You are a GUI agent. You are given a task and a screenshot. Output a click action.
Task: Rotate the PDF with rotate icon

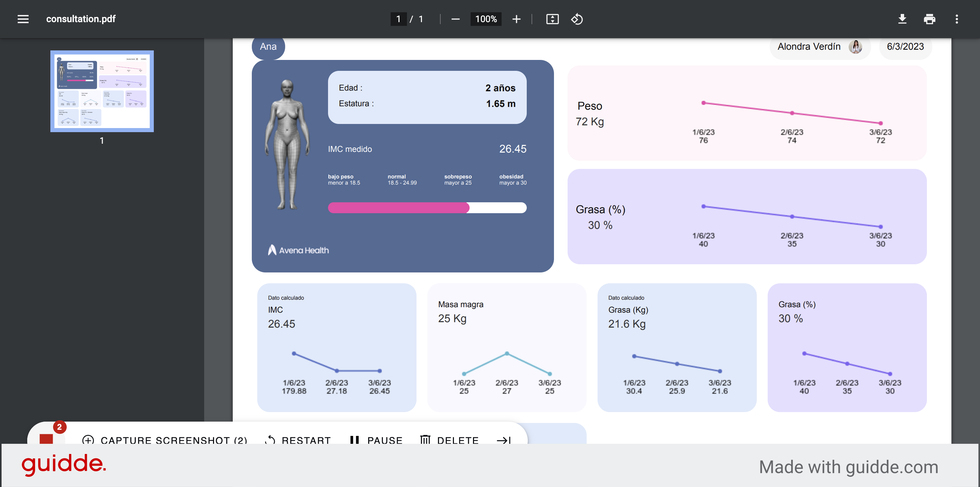[577, 19]
